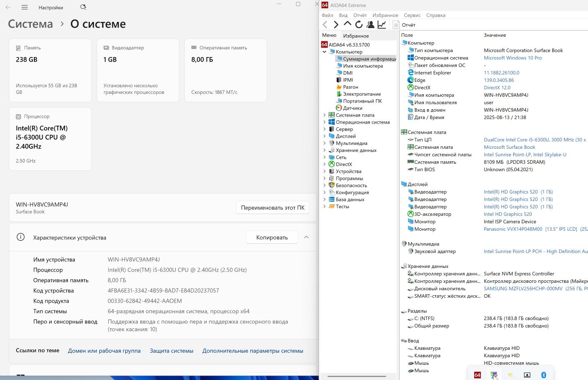
Task: Expand Операционная система tree branch
Action: (x=324, y=122)
